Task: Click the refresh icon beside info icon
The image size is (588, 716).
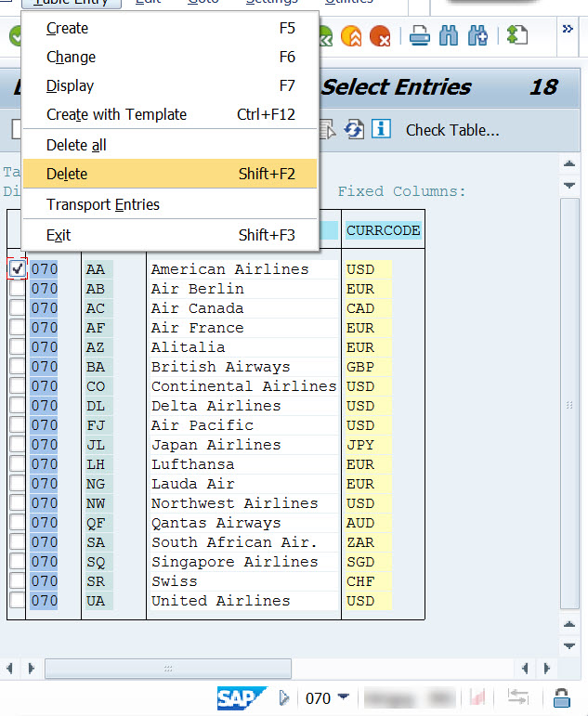Action: coord(354,129)
